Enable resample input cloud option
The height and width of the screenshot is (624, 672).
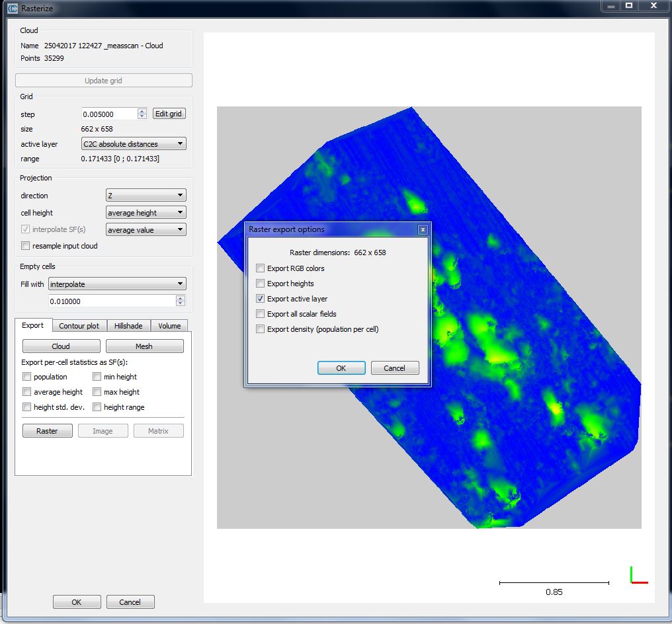(26, 246)
